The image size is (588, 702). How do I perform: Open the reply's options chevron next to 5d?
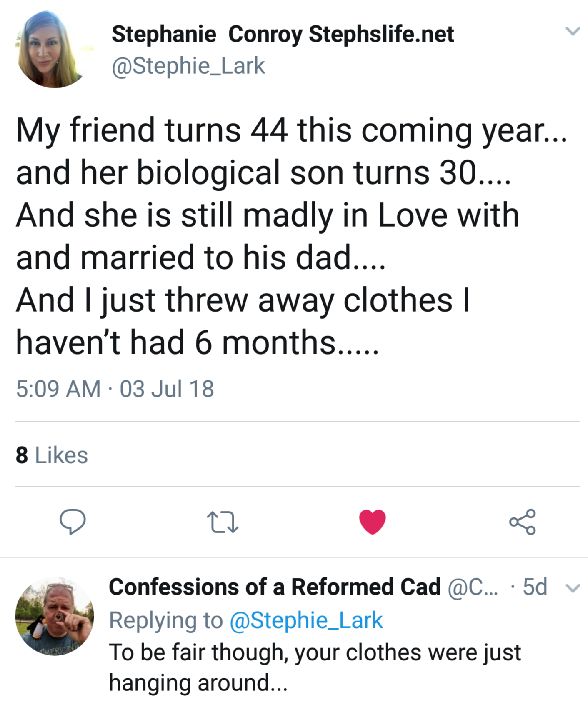click(x=573, y=588)
